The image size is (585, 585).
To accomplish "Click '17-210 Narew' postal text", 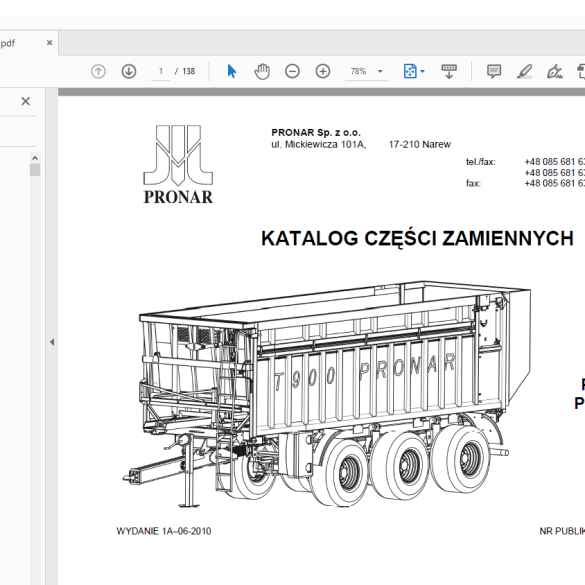I will (x=419, y=144).
